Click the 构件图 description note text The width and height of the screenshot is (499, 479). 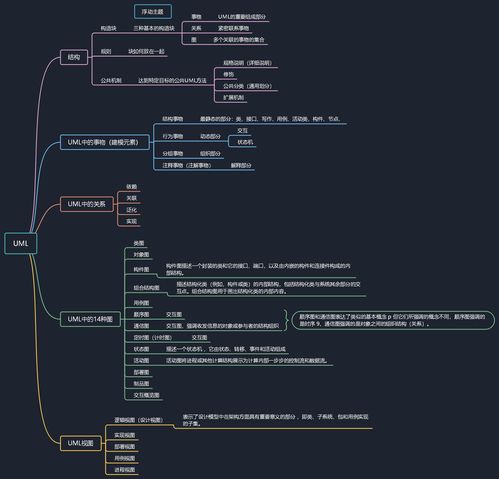point(258,270)
